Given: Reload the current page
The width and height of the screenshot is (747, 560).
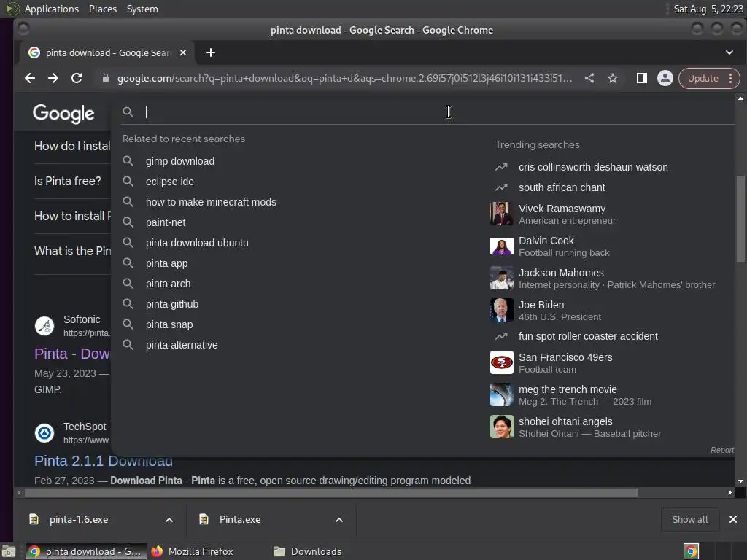Looking at the screenshot, I should [77, 78].
